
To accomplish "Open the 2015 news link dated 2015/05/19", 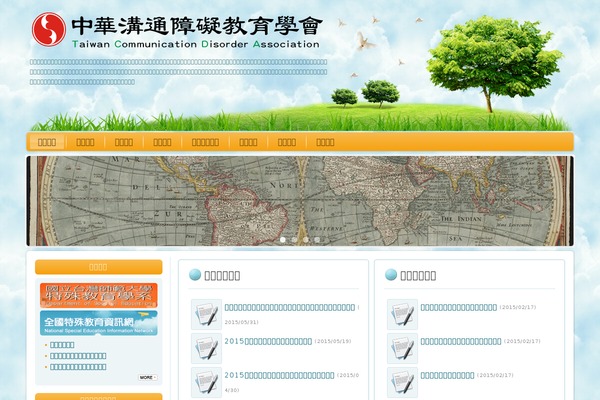I will pyautogui.click(x=268, y=341).
